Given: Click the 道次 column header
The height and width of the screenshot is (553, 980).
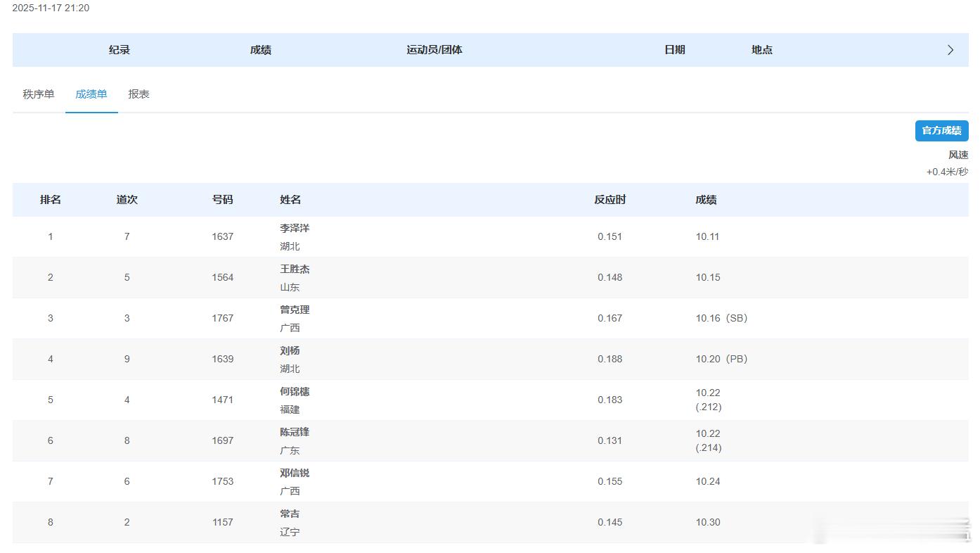Looking at the screenshot, I should tap(127, 200).
